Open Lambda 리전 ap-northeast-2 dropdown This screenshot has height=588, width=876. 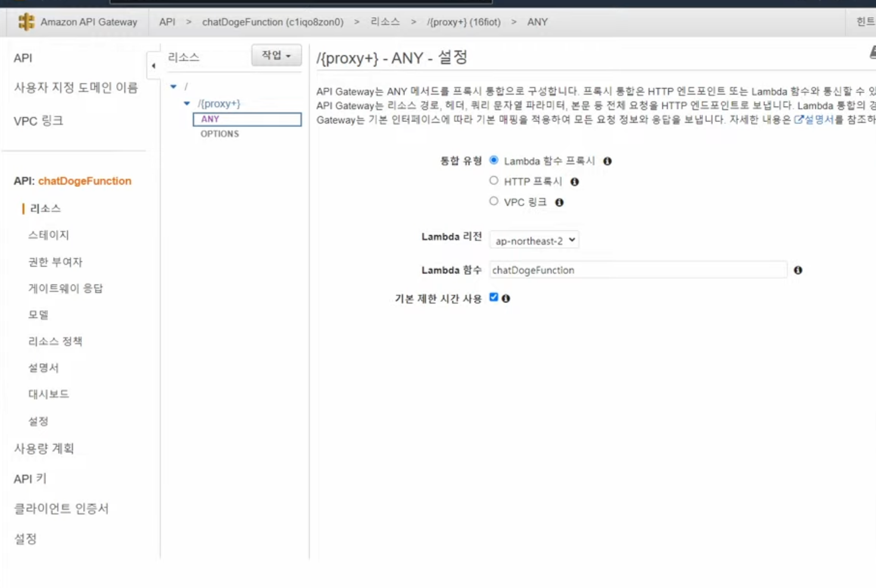click(x=534, y=240)
